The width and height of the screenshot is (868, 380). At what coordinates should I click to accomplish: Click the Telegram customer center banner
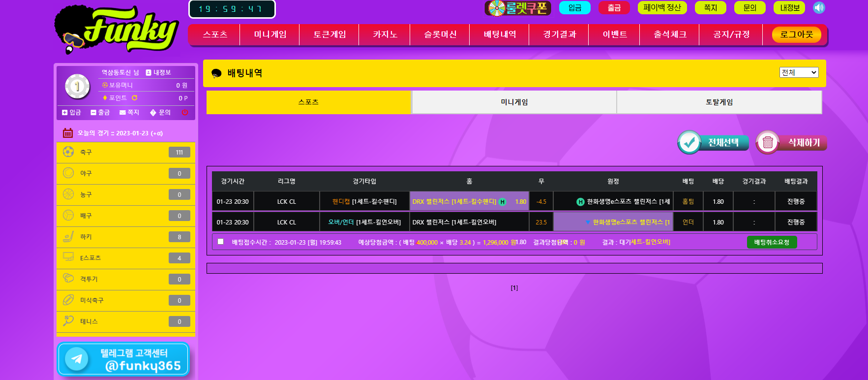point(123,359)
